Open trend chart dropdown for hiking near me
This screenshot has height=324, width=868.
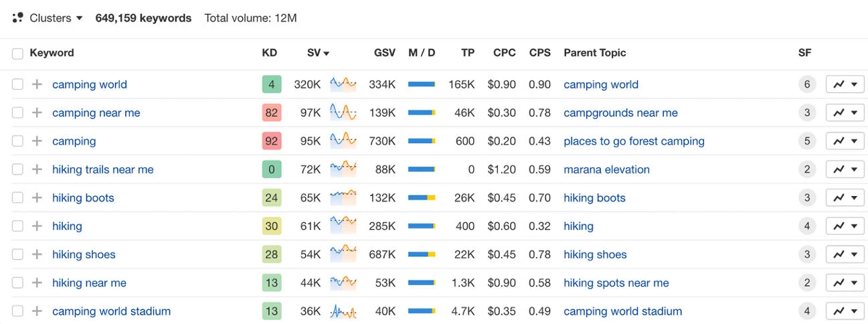point(845,282)
